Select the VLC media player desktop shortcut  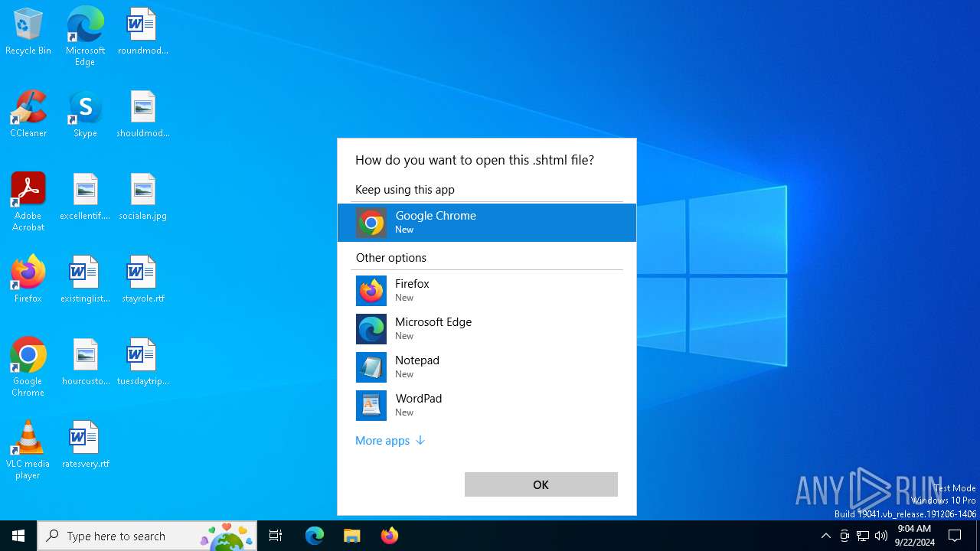[28, 449]
